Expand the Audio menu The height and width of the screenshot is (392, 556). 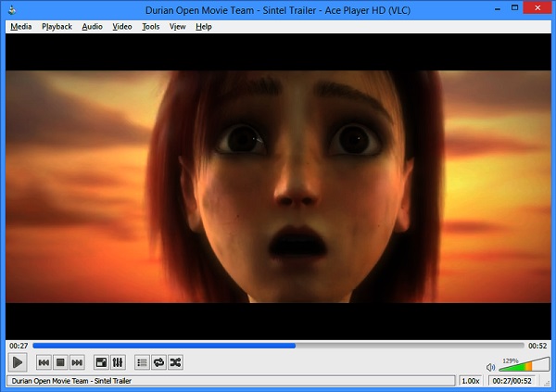pyautogui.click(x=92, y=27)
